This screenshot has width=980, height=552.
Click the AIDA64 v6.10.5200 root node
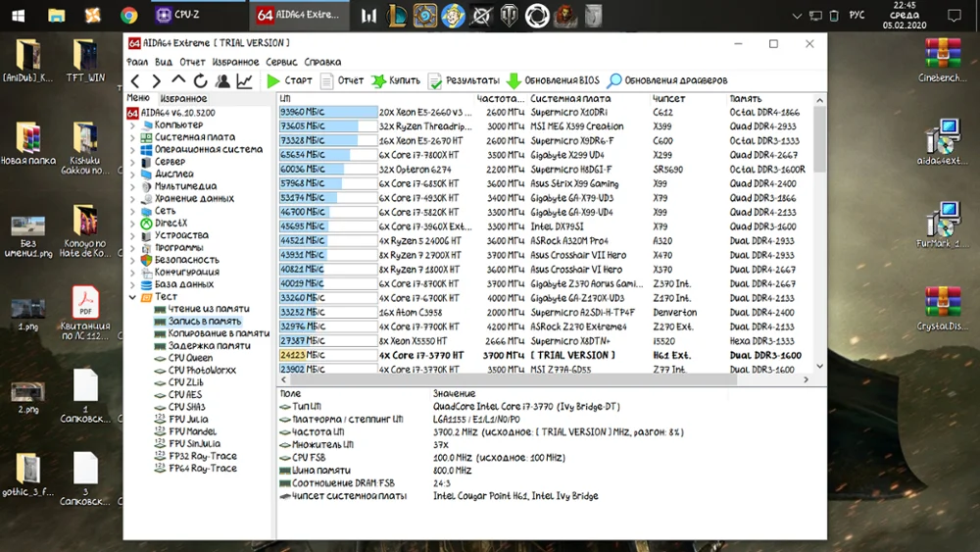171,113
